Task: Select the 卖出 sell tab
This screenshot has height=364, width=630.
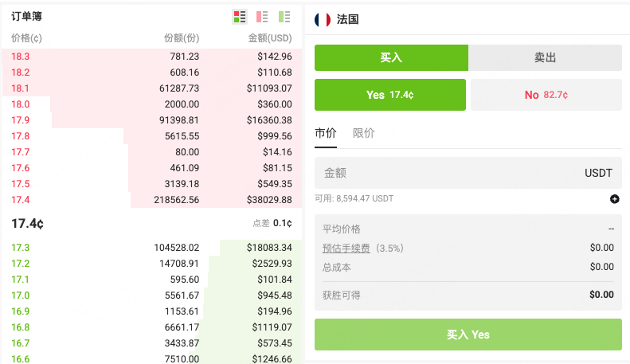Action: coord(545,57)
